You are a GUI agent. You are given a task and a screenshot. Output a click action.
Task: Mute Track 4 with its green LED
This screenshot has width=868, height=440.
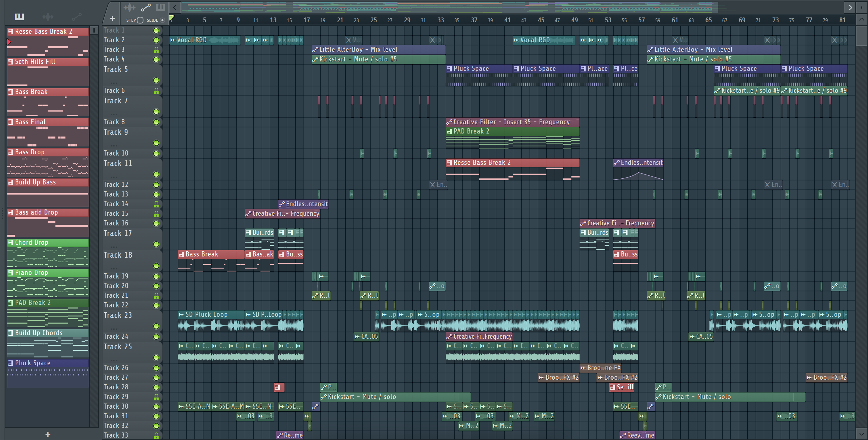[156, 60]
